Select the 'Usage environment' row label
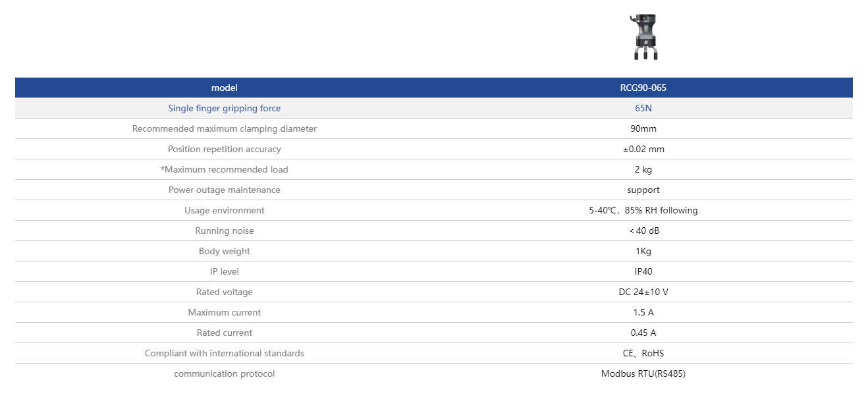This screenshot has width=868, height=411. click(225, 210)
